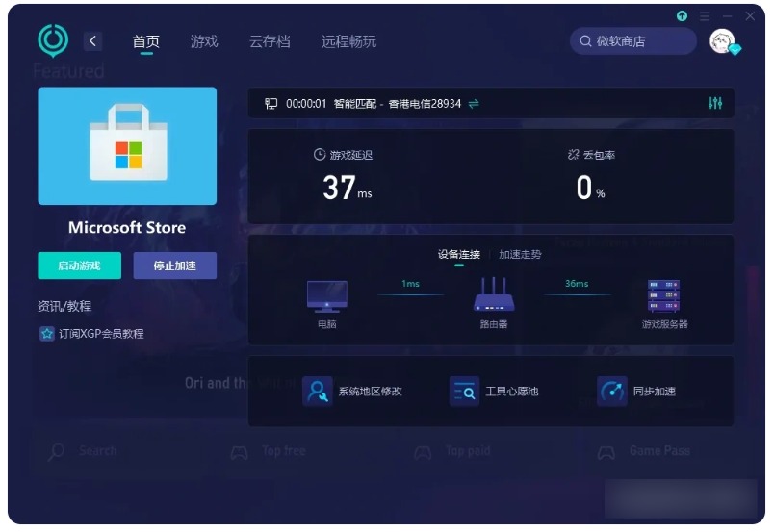Click the 游戏服务器 server icon
The width and height of the screenshot is (774, 532).
pyautogui.click(x=664, y=295)
